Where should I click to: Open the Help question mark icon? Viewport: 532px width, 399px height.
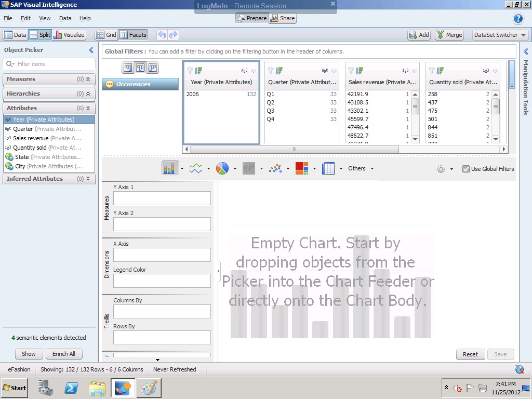click(518, 18)
